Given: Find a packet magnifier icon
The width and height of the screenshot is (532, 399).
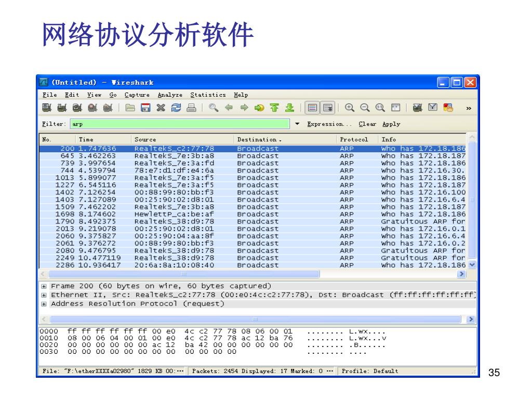Looking at the screenshot, I should 214,108.
